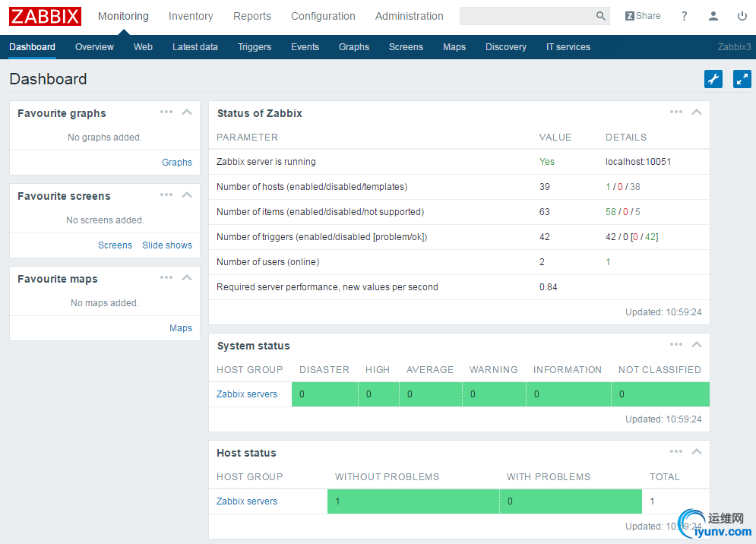
Task: Click the Slide shows link
Action: (x=167, y=245)
